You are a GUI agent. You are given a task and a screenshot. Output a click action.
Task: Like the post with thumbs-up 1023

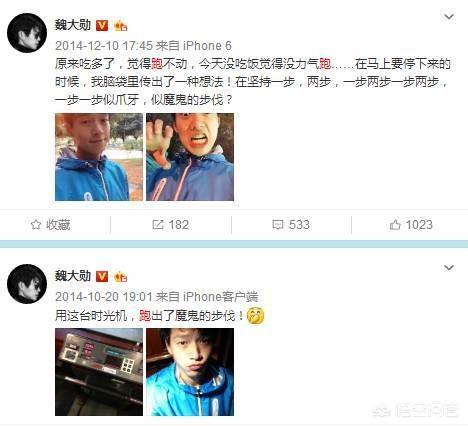click(395, 225)
